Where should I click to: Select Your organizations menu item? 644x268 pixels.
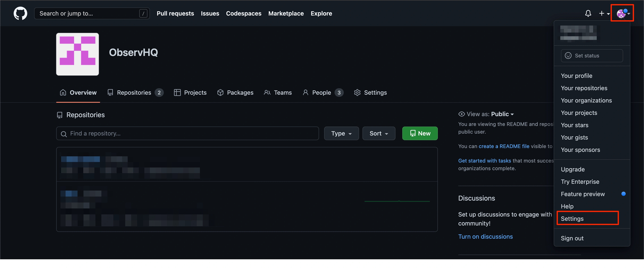(586, 100)
